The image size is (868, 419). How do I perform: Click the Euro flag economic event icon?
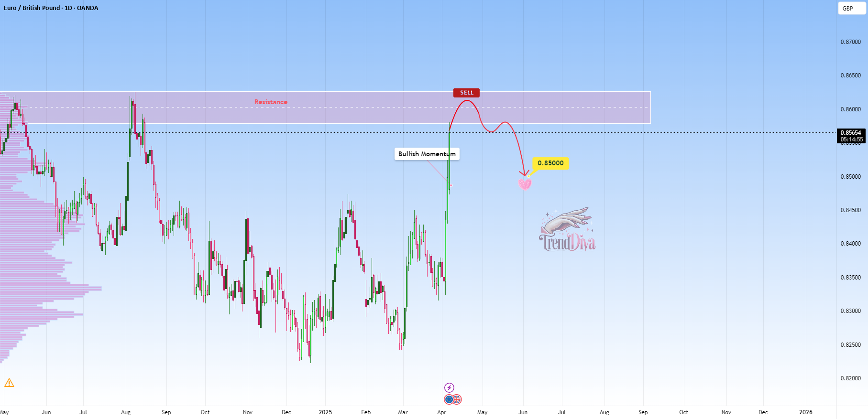pos(449,399)
